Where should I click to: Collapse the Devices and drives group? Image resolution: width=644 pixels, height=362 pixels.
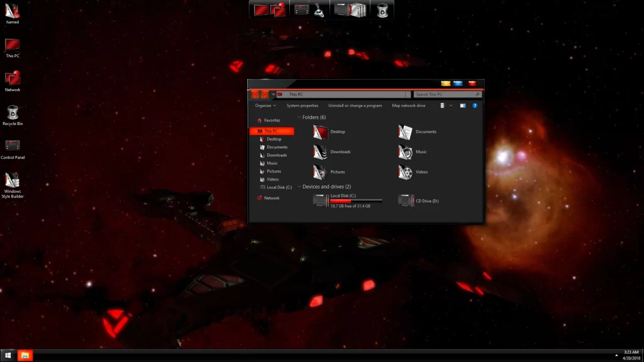click(x=299, y=187)
